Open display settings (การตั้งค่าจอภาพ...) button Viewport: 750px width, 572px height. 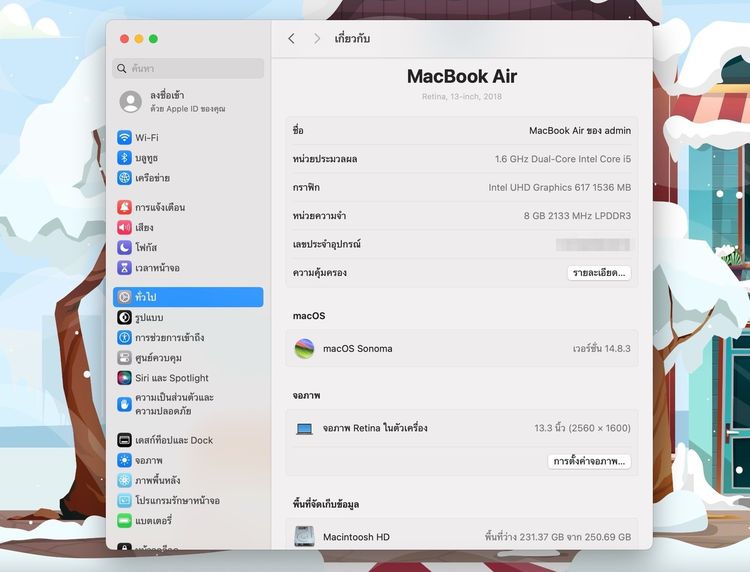589,462
